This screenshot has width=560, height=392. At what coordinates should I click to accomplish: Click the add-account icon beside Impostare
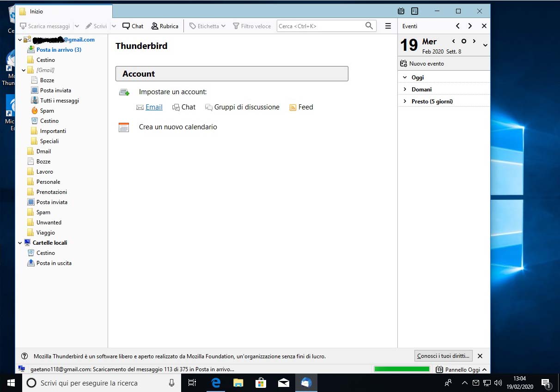(124, 92)
